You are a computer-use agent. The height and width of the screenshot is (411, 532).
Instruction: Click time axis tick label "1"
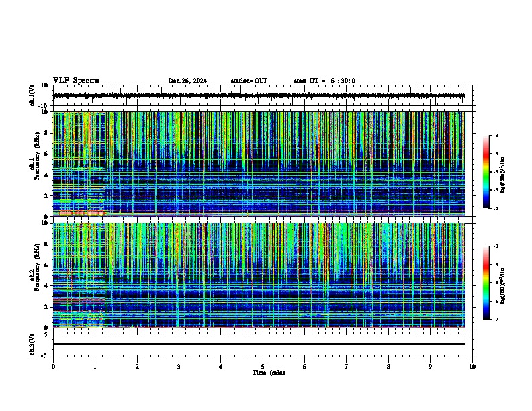coord(95,367)
